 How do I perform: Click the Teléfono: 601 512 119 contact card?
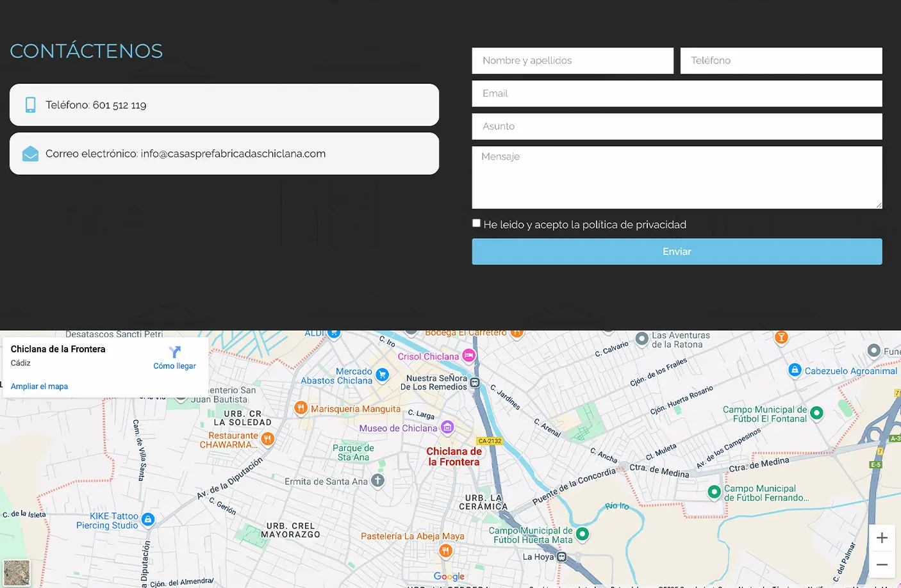pyautogui.click(x=224, y=105)
